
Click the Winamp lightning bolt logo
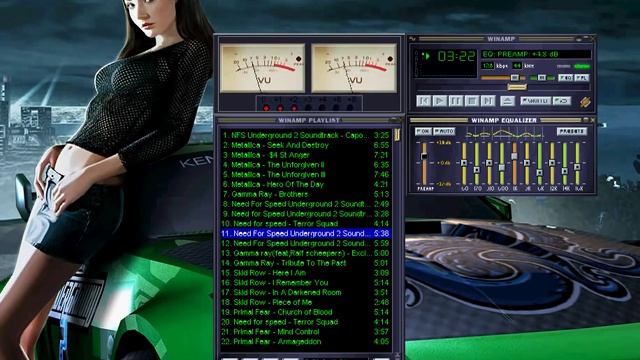tap(585, 102)
